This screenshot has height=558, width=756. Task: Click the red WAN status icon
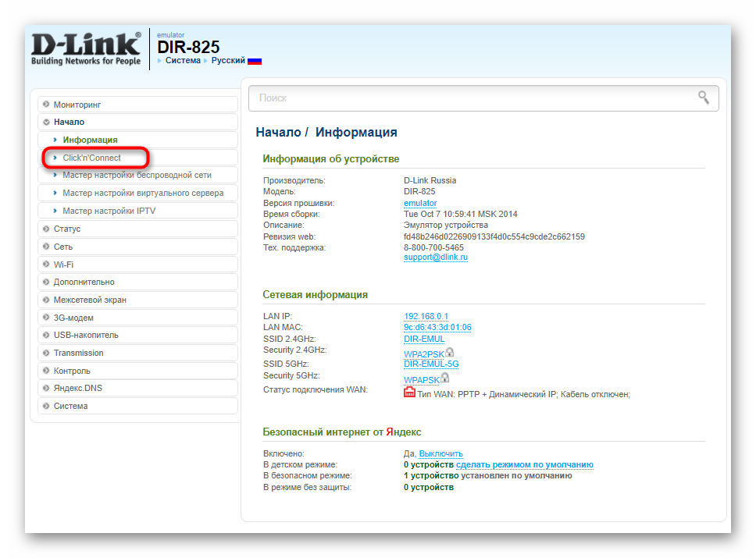409,392
